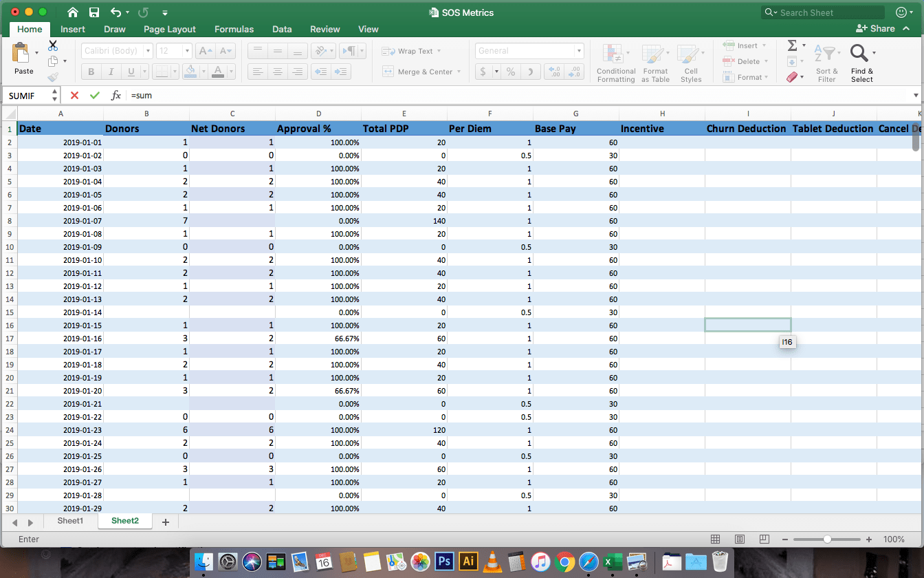Open the Draw ribbon tab
The width and height of the screenshot is (924, 578).
[x=115, y=29]
